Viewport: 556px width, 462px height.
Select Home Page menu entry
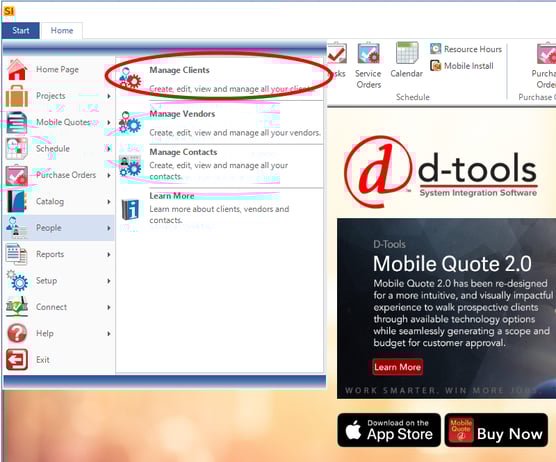tap(59, 69)
